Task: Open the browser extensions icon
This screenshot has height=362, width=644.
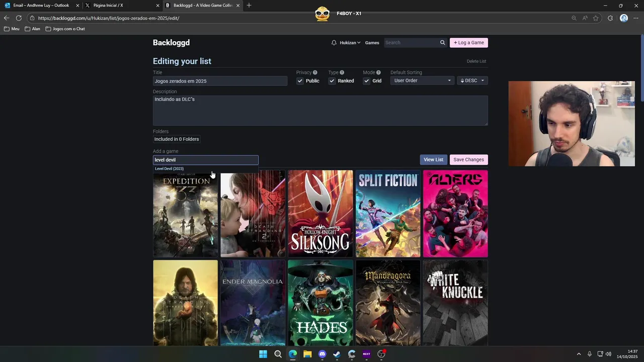Action: (610, 18)
